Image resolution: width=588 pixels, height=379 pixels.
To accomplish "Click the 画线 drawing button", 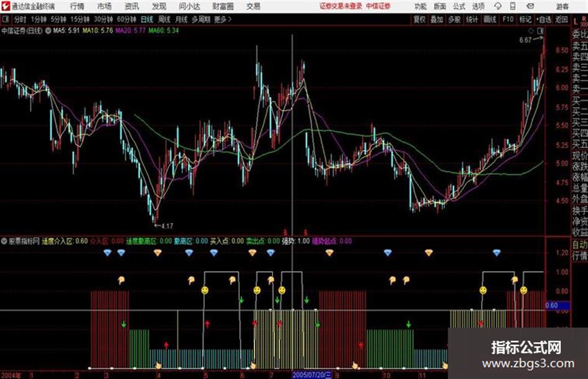I will [490, 19].
